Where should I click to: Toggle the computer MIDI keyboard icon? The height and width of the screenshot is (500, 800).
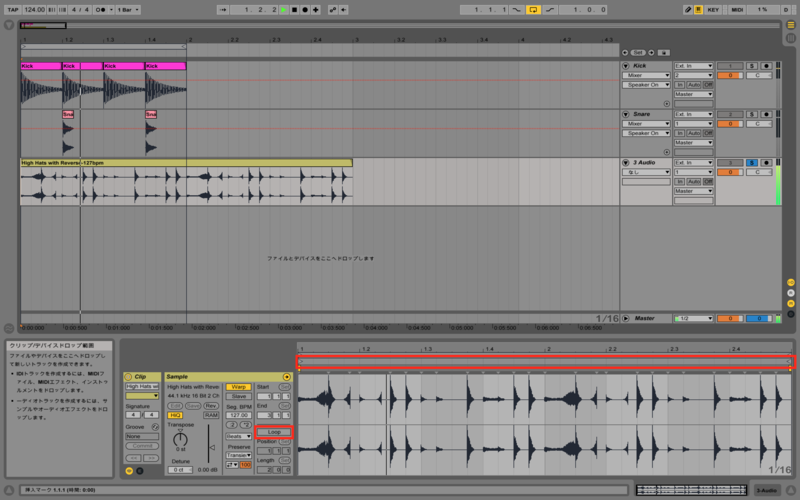tap(697, 10)
